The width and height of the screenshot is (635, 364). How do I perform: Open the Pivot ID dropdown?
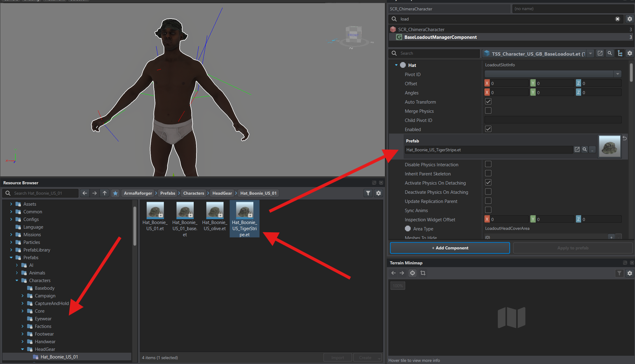(x=618, y=74)
